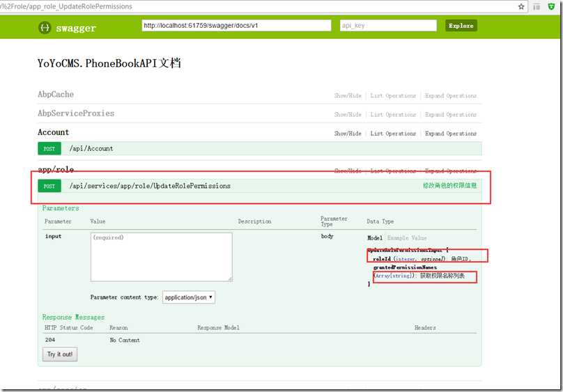The image size is (563, 392).
Task: Click the swagger logo icon
Action: tap(45, 28)
